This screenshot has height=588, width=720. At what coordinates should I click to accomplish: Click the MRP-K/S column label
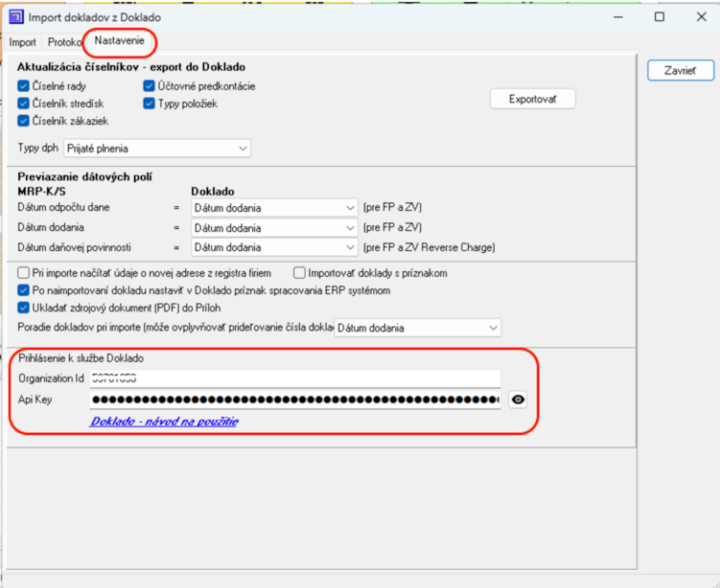coord(42,192)
